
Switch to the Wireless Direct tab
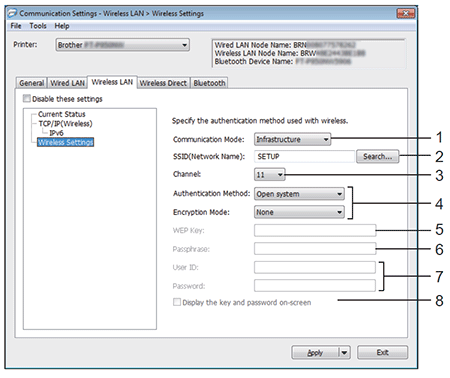click(163, 83)
